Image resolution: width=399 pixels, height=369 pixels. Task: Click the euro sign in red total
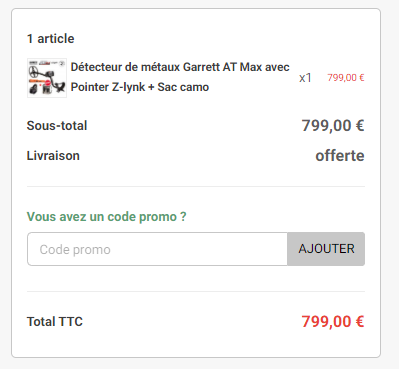coord(360,322)
